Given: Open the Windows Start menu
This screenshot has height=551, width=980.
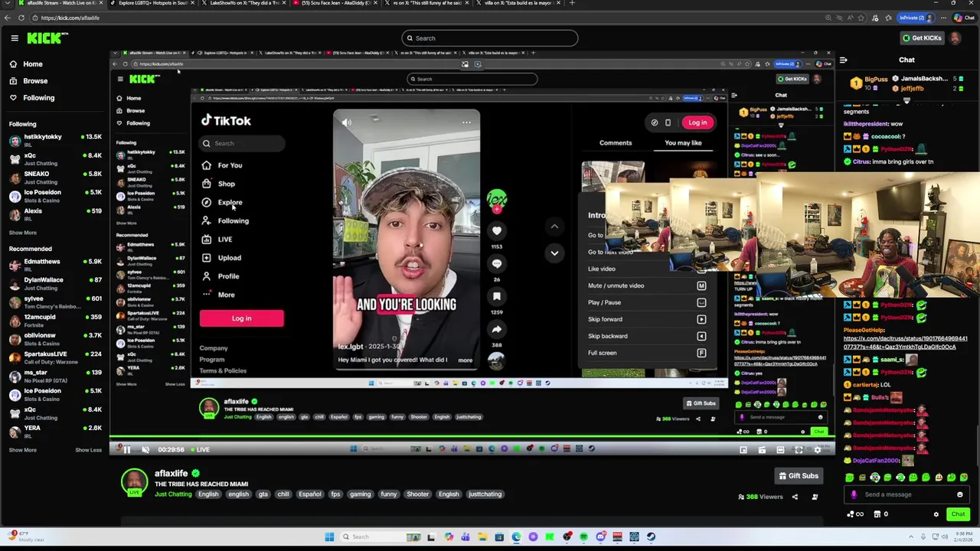Looking at the screenshot, I should pos(329,537).
